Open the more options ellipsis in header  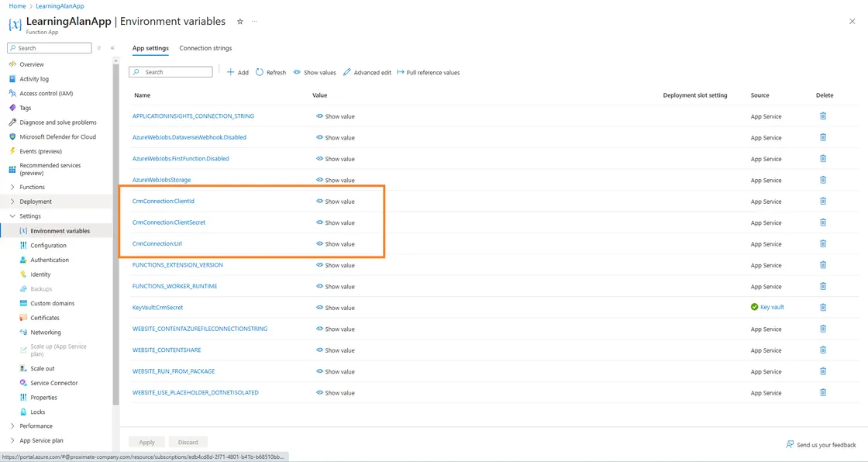coord(255,22)
